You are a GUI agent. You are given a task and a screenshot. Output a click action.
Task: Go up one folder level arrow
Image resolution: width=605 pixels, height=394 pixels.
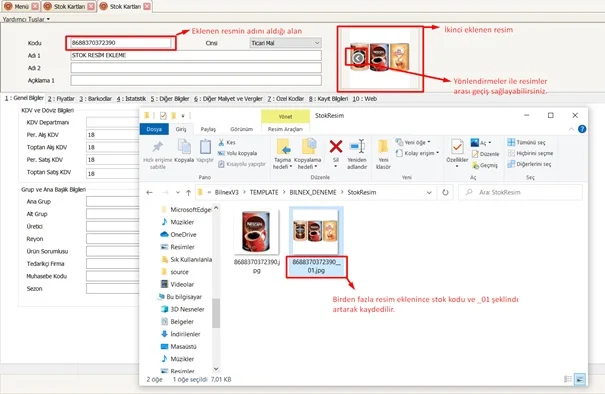click(188, 192)
